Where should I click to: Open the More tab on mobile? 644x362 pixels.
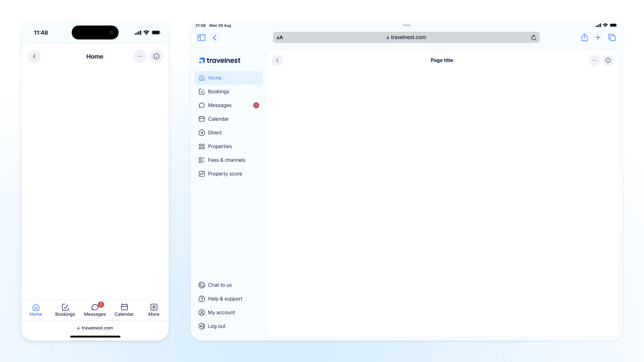point(154,310)
